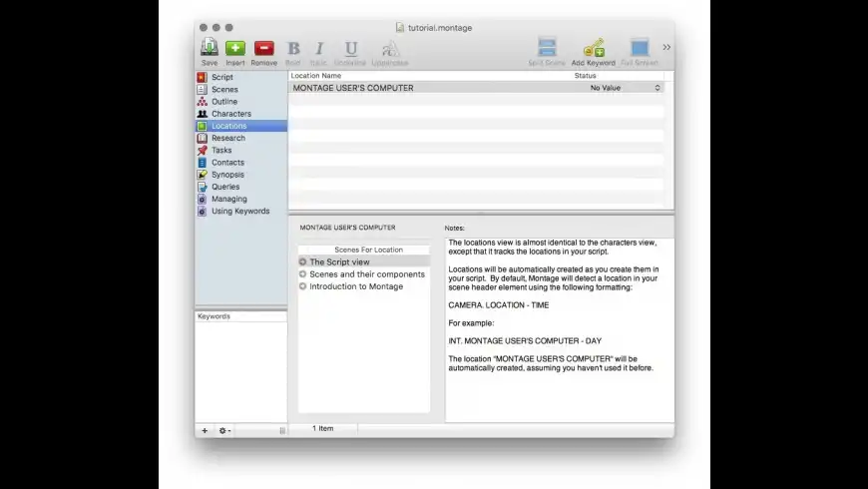Image resolution: width=868 pixels, height=489 pixels.
Task: Click the Full Screen toolbar icon
Action: [640, 48]
